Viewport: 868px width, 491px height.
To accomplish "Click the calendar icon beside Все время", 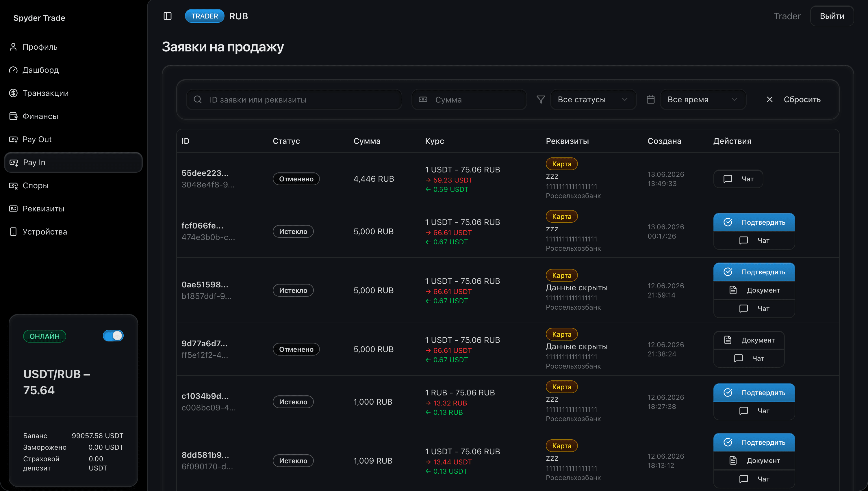I will [650, 99].
